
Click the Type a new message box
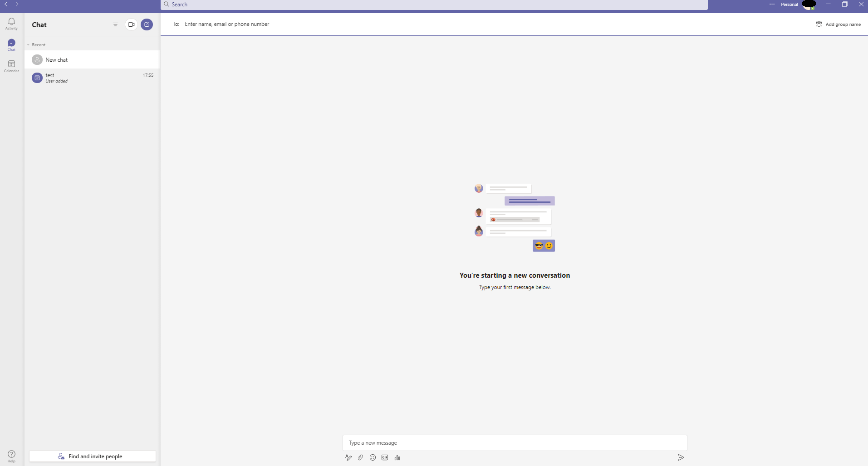click(515, 443)
